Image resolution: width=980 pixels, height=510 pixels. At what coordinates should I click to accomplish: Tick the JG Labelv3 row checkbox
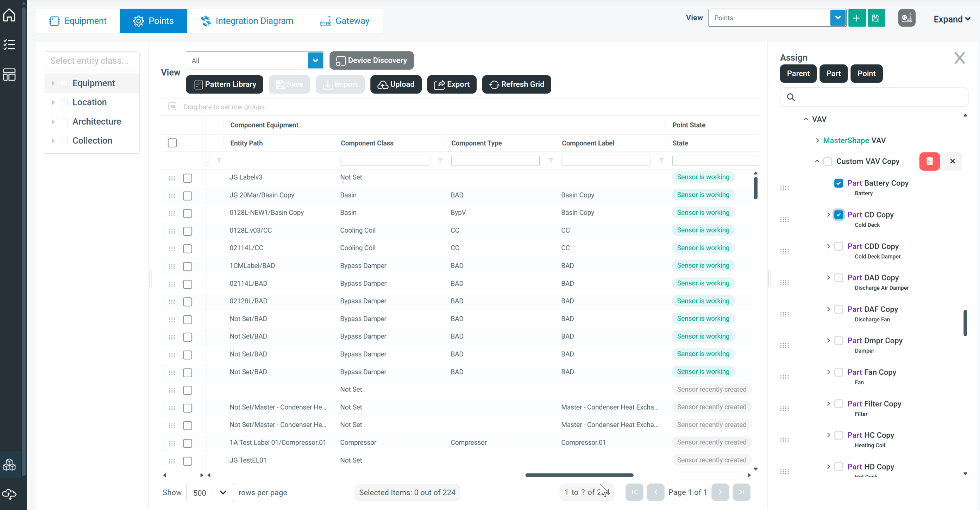[x=188, y=178]
